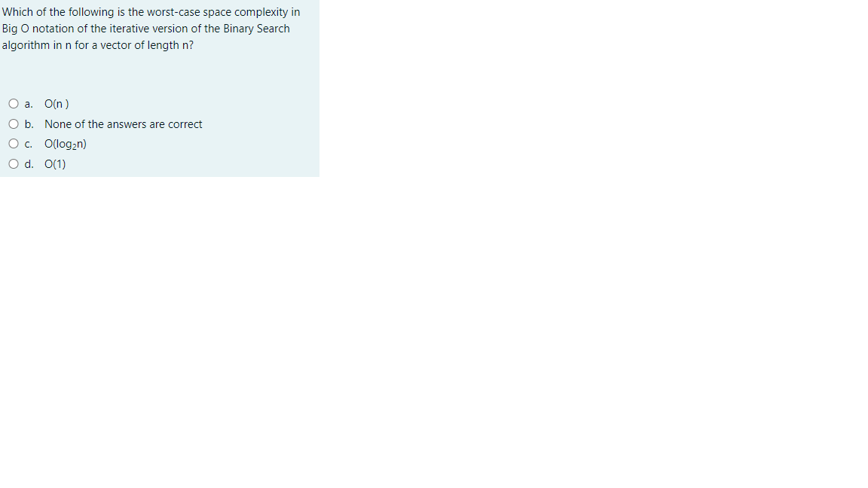The width and height of the screenshot is (868, 488).
Task: Click the answer text O(1)
Action: 55,163
